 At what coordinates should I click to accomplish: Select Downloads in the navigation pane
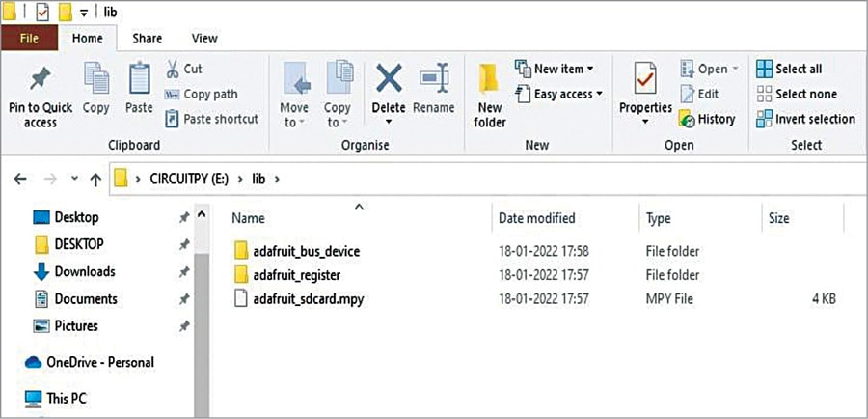pyautogui.click(x=84, y=271)
